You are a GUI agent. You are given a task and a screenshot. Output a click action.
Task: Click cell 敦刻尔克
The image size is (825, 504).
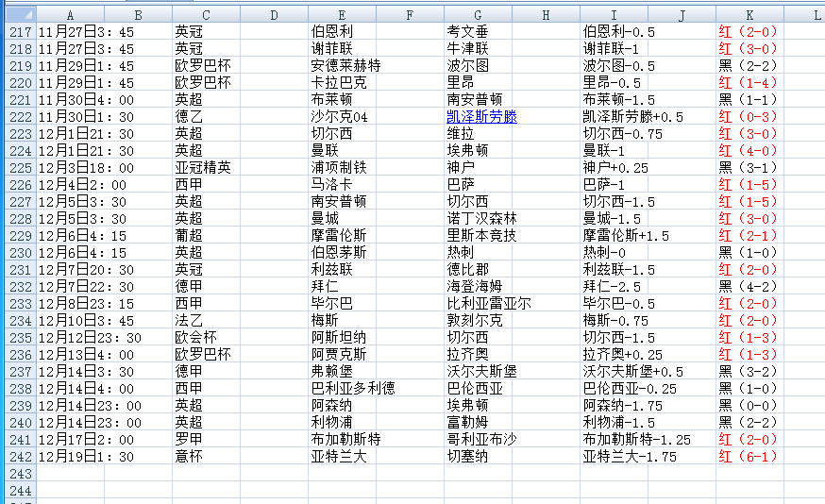coord(475,320)
